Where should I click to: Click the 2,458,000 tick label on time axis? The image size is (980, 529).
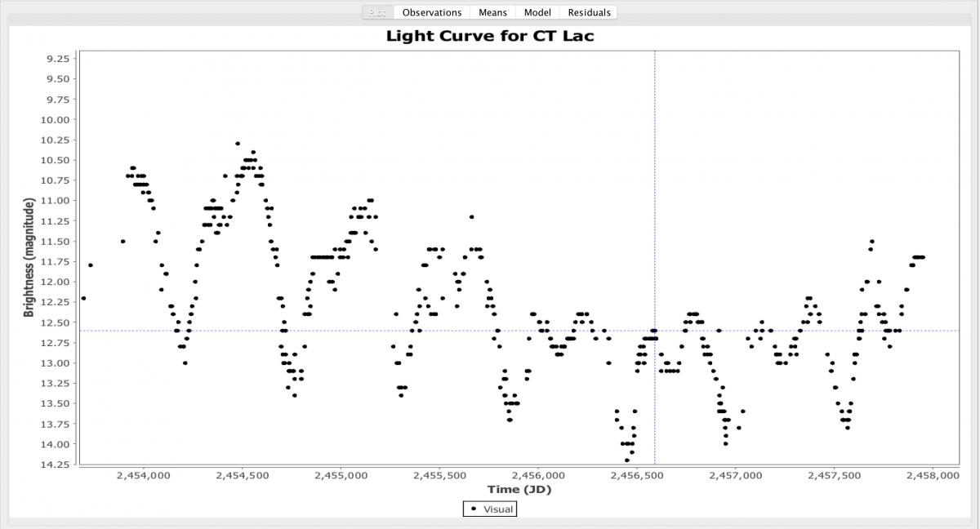(932, 475)
